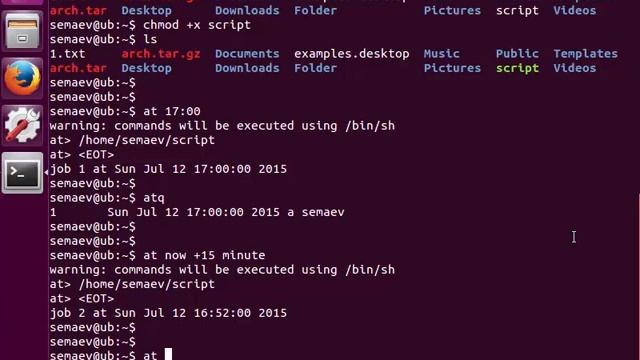Launch Firefox from the dock
640x360 pixels.
tap(22, 78)
